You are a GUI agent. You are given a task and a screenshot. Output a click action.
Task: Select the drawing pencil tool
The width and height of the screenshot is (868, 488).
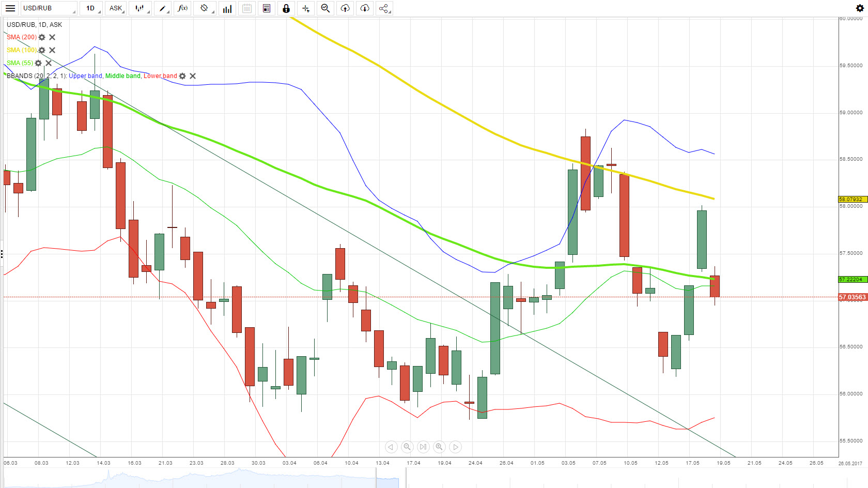coord(162,8)
